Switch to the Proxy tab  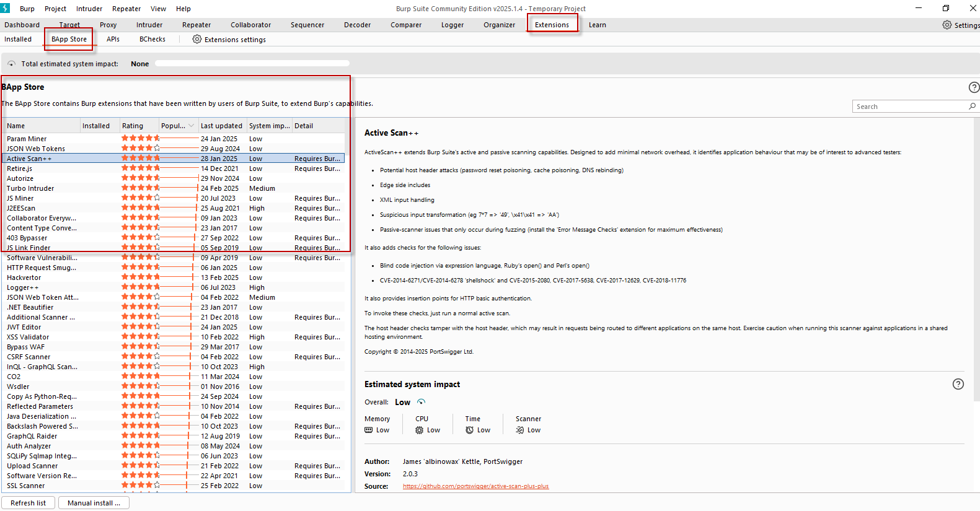(108, 25)
